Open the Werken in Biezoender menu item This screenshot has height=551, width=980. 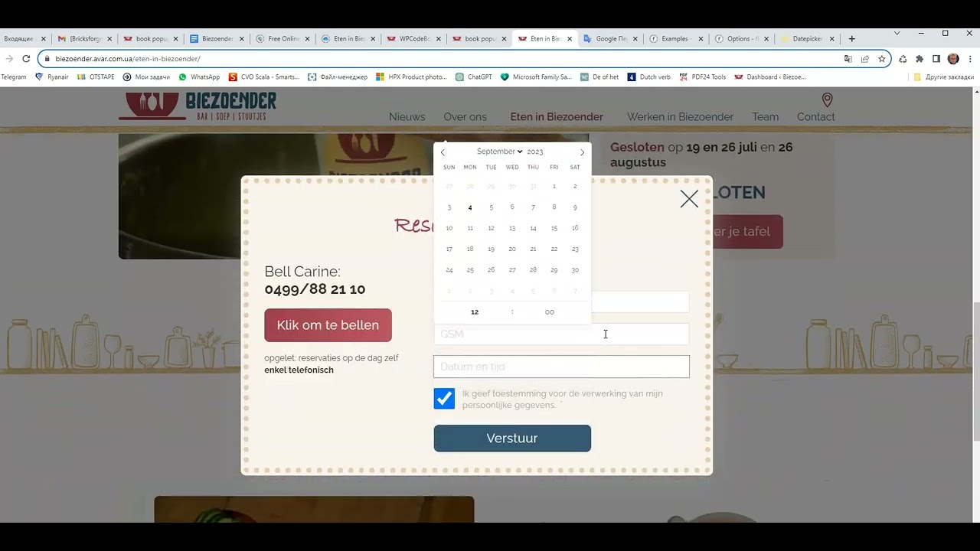tap(680, 117)
